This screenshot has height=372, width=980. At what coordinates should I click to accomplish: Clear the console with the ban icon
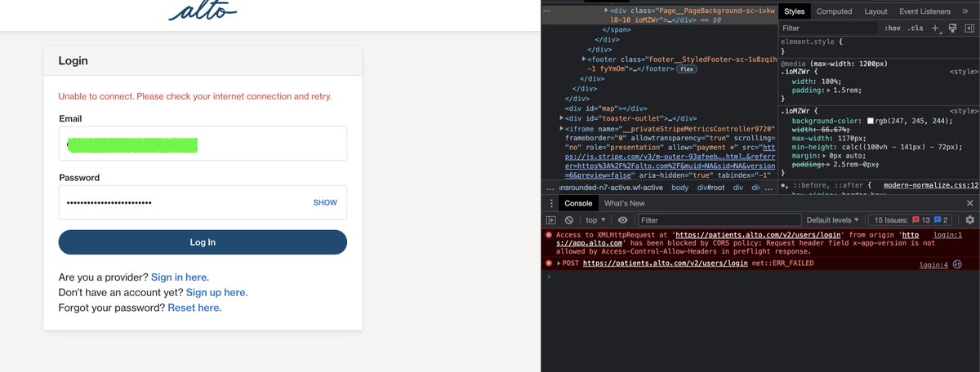click(569, 220)
